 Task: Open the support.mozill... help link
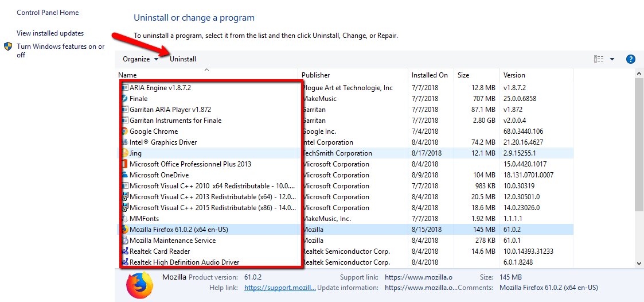pos(280,288)
